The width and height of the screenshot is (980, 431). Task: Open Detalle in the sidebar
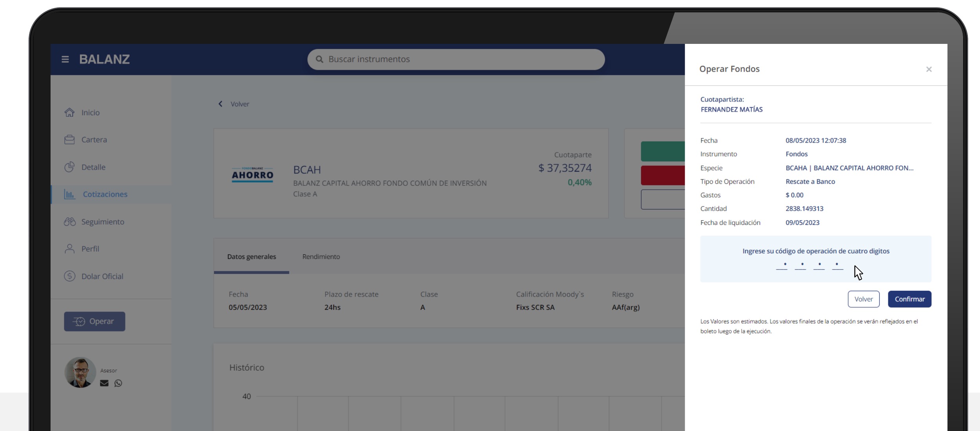coord(93,167)
